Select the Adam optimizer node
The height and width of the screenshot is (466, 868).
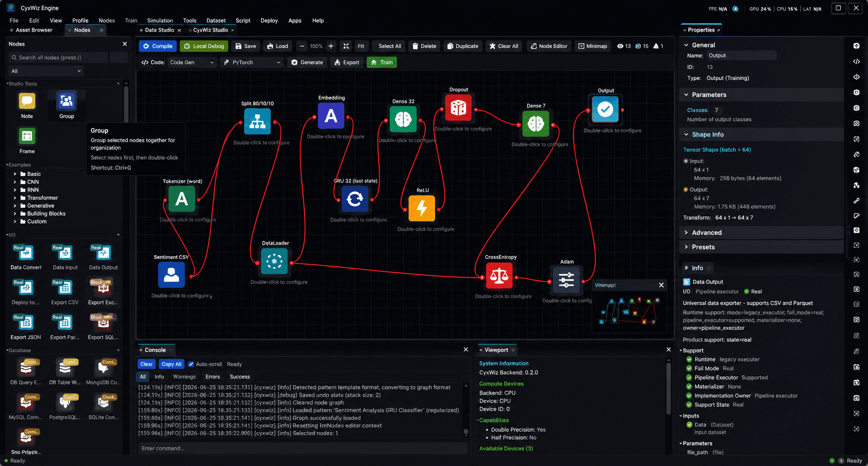[566, 279]
